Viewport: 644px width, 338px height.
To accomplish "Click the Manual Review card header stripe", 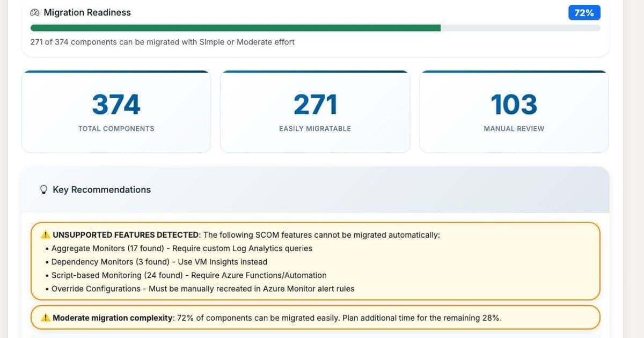I will 514,70.
